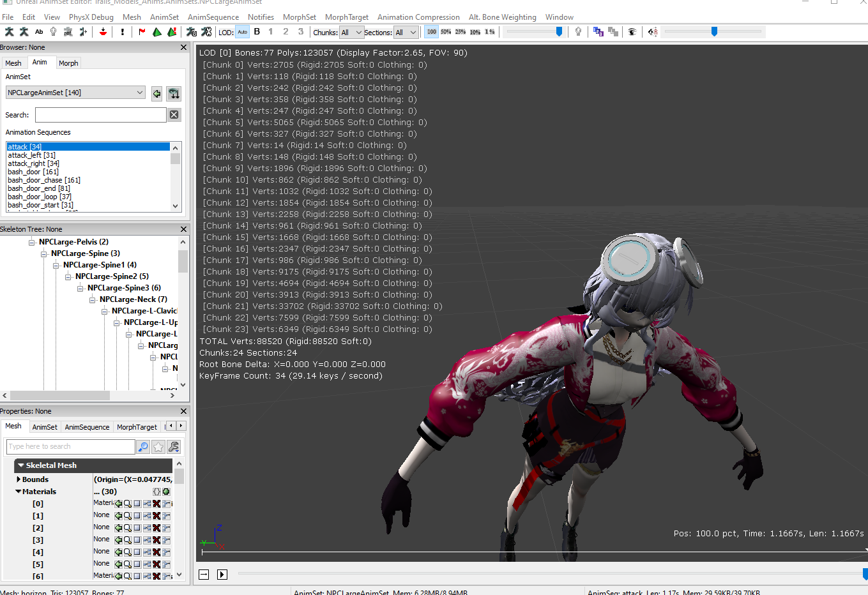Switch to the Morph browser tab
The width and height of the screenshot is (868, 595).
[x=68, y=63]
